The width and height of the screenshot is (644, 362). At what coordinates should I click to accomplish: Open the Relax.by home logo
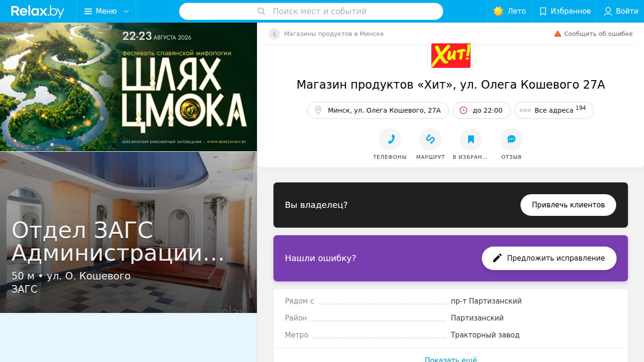38,11
